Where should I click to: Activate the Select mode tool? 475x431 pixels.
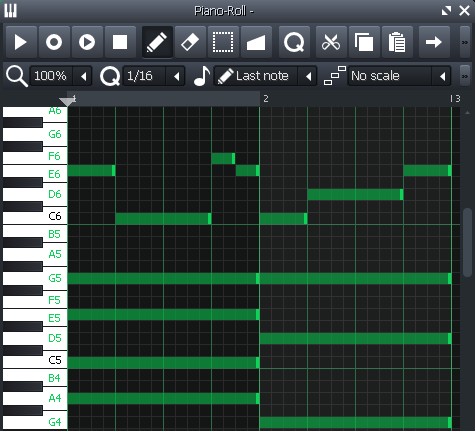[x=223, y=42]
